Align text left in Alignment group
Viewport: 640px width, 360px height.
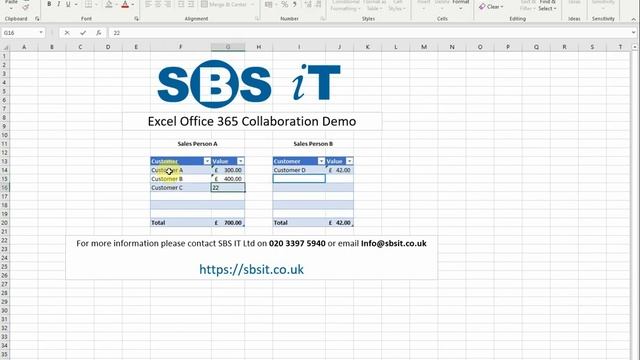148,4
